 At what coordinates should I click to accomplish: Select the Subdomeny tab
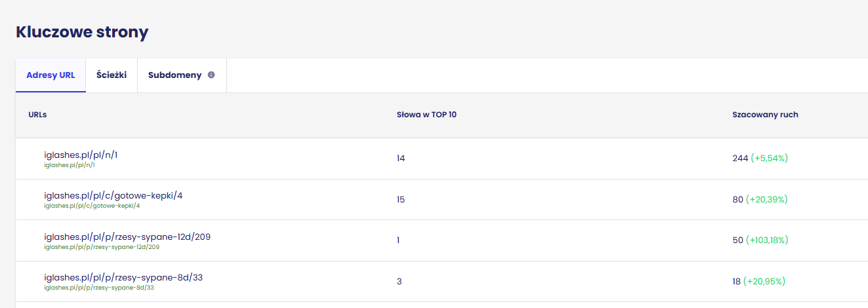[x=175, y=75]
